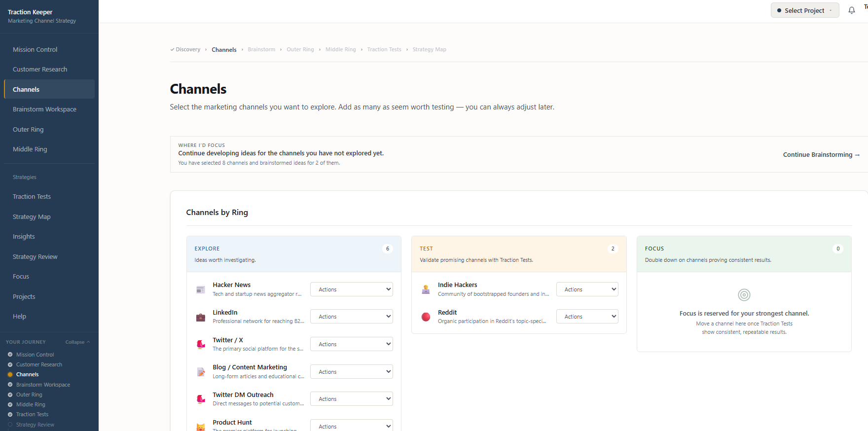Screen dimensions: 868x431
Task: Click the Twitter / X channel icon
Action: (201, 344)
